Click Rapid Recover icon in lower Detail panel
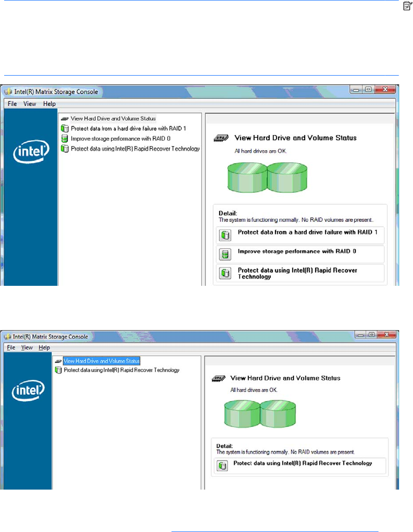 [x=222, y=466]
